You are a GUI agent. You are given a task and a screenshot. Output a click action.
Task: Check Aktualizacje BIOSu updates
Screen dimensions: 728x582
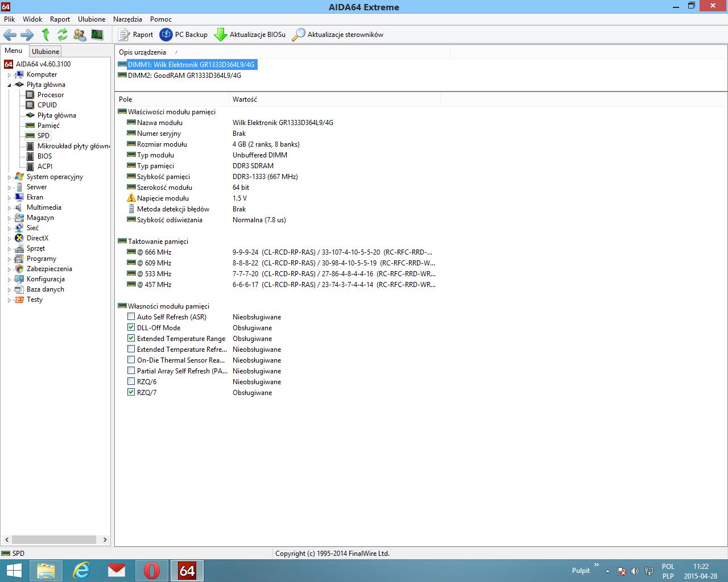250,35
